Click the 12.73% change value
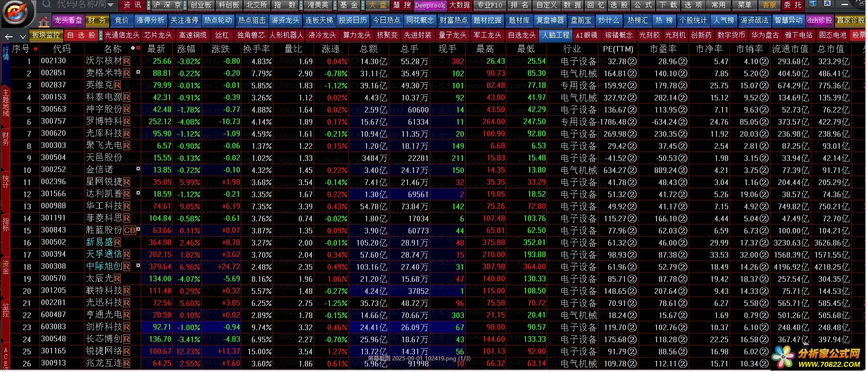The width and height of the screenshot is (868, 372). (x=188, y=351)
